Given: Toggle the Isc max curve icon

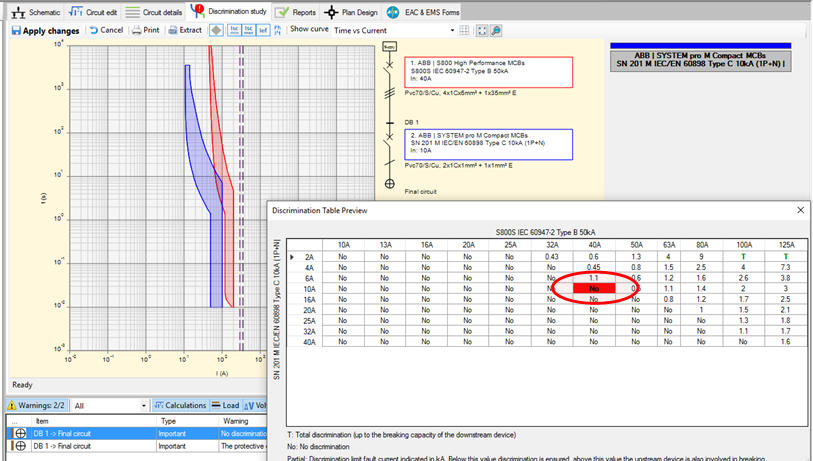Looking at the screenshot, I should click(x=249, y=31).
